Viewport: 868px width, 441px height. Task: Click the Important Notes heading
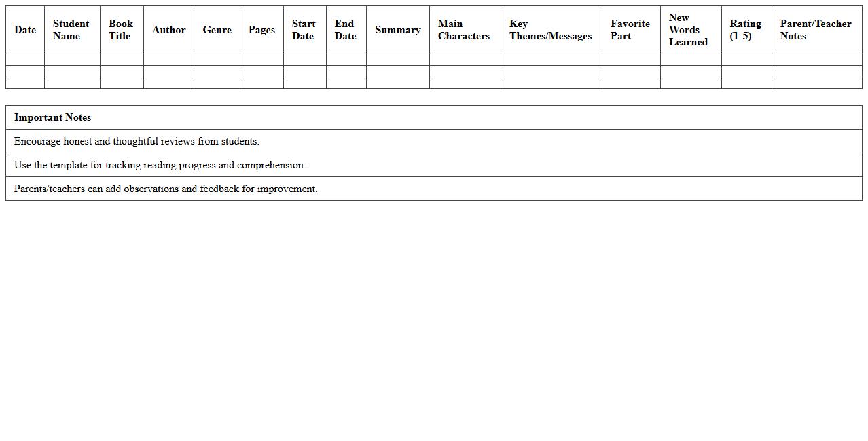tap(53, 117)
